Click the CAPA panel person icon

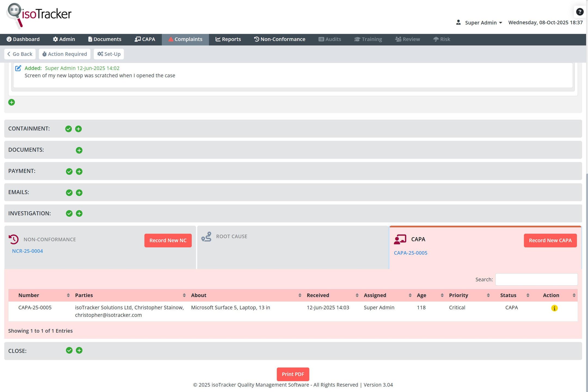point(400,239)
